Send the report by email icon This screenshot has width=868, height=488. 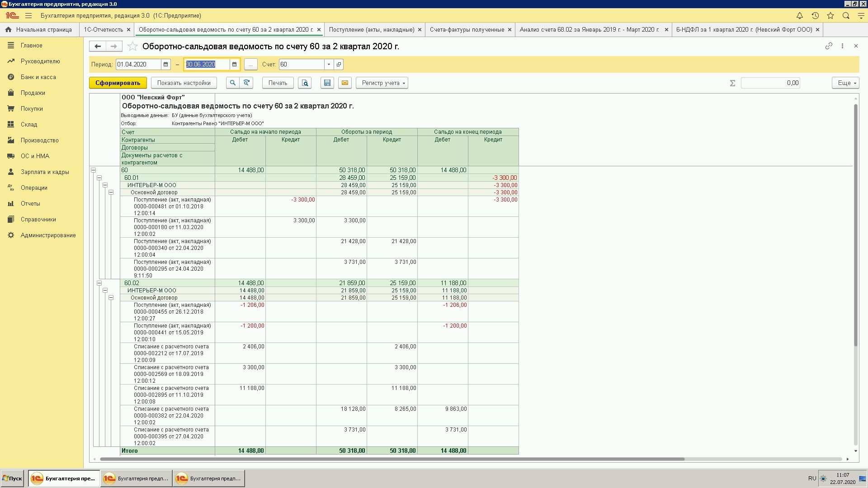tap(344, 83)
